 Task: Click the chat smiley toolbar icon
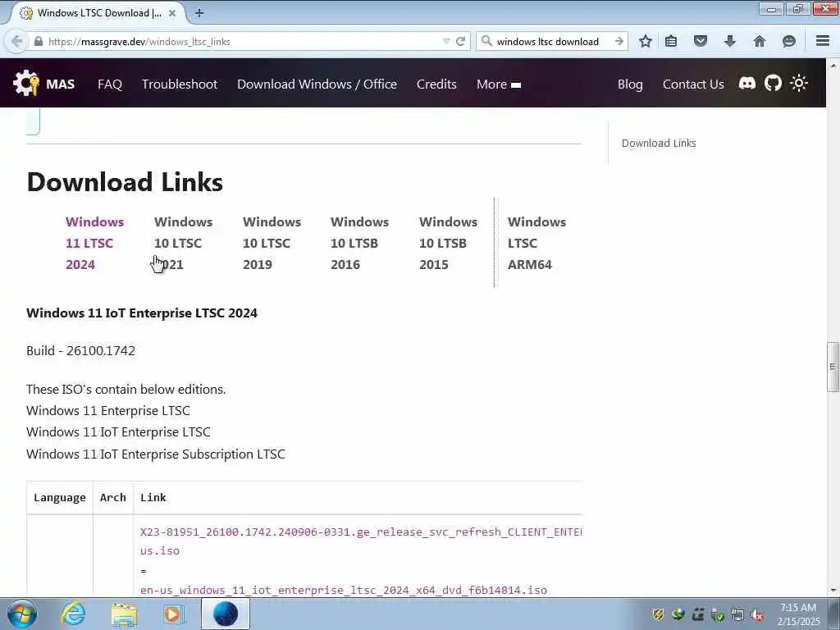tap(789, 41)
